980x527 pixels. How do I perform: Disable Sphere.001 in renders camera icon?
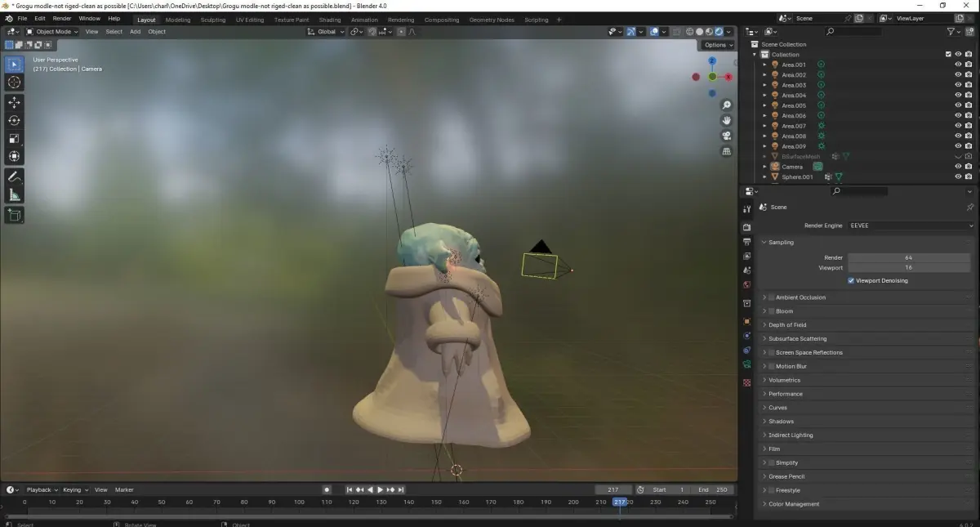tap(969, 176)
